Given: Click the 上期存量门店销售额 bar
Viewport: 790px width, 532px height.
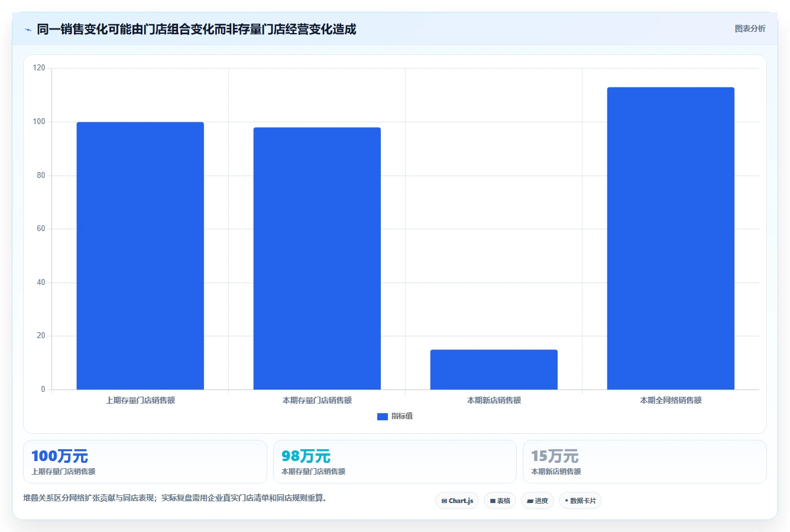Looking at the screenshot, I should click(140, 256).
